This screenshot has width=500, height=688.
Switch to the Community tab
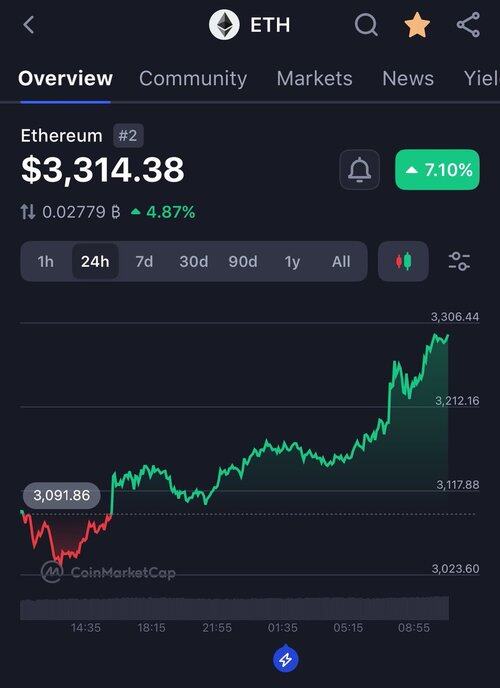[193, 79]
